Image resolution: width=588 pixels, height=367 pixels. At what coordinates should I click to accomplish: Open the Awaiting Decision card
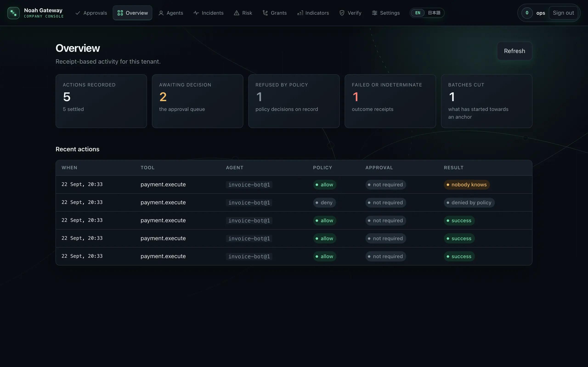[198, 101]
